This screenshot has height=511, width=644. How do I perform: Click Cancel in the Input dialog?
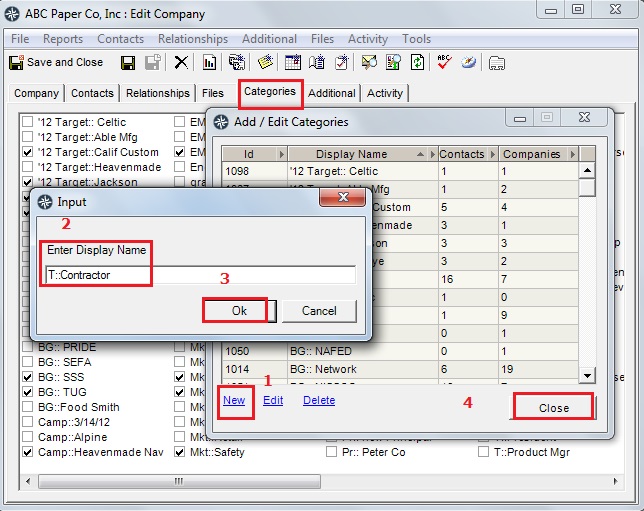(319, 311)
